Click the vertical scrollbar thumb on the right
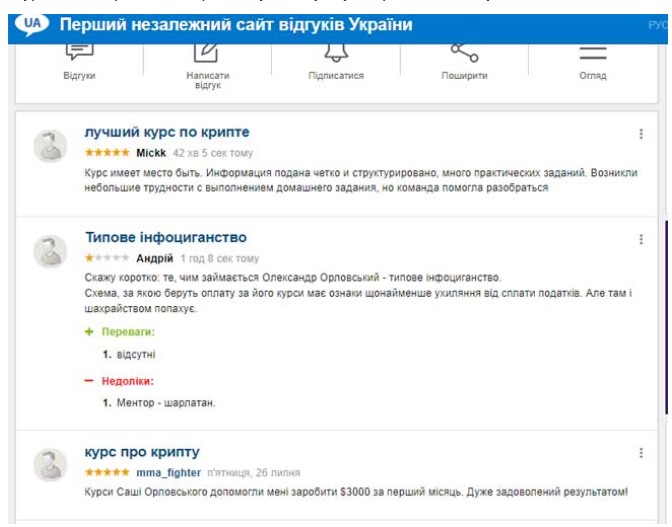 (x=666, y=317)
